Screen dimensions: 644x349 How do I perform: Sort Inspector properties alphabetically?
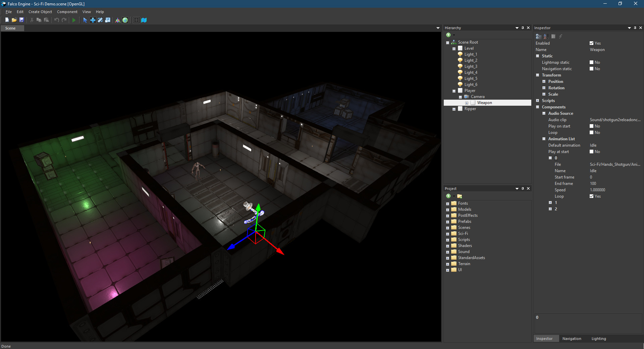(x=546, y=36)
